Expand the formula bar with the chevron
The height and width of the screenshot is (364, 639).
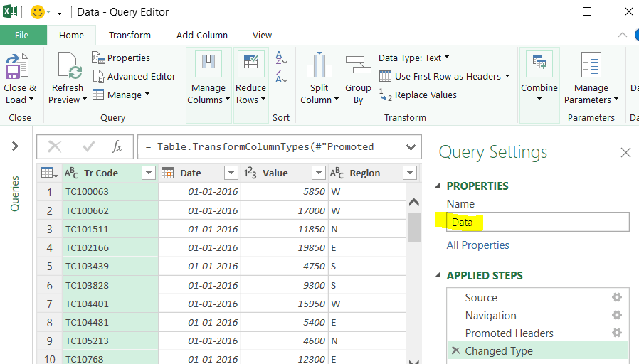click(411, 147)
